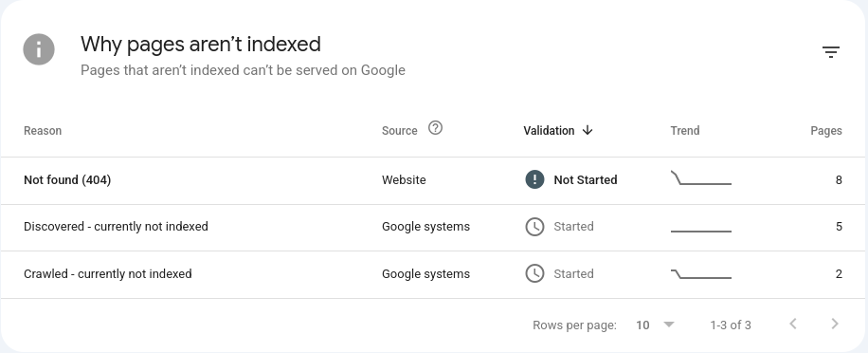Click the trend sparkline for Crawled row
This screenshot has width=868, height=353.
click(x=701, y=273)
